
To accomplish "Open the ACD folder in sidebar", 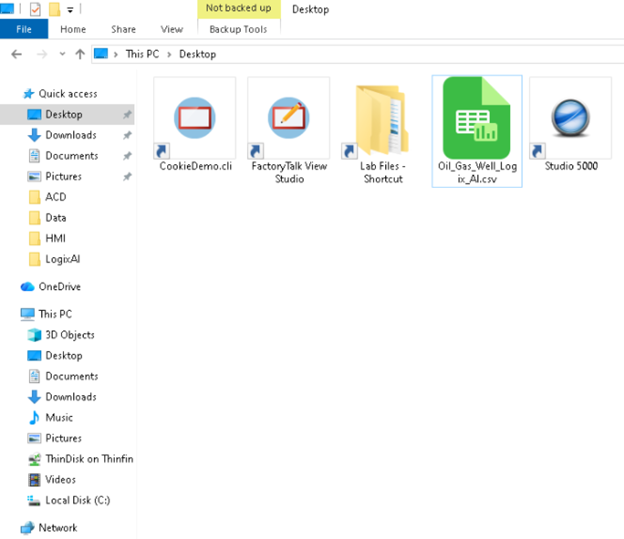I will click(55, 197).
